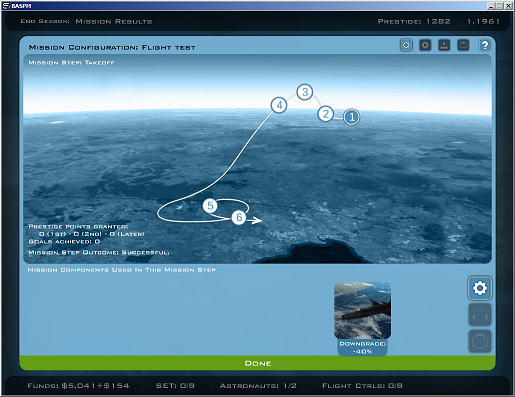Open the aircraft component thumbnail

[x=362, y=310]
